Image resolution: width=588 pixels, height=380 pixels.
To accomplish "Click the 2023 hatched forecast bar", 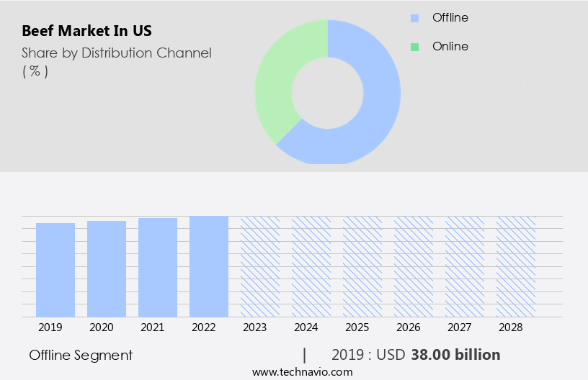I will (x=260, y=266).
